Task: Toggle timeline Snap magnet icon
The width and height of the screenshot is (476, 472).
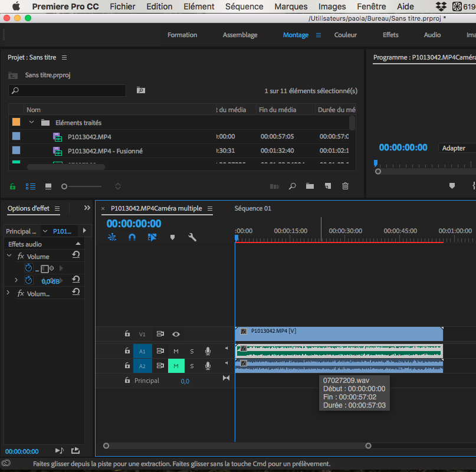Action: 132,237
